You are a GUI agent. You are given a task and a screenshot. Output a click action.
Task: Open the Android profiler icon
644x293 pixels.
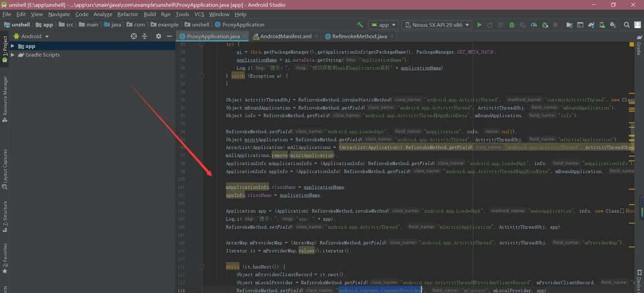(534, 25)
